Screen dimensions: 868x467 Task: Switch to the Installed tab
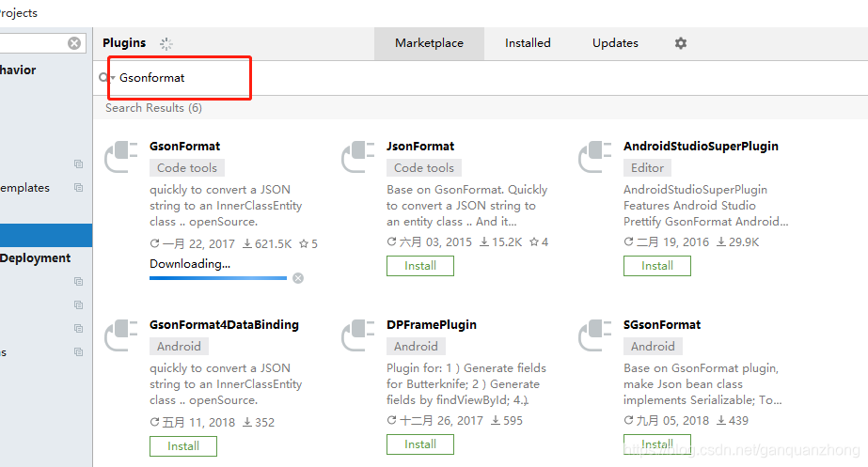click(528, 43)
